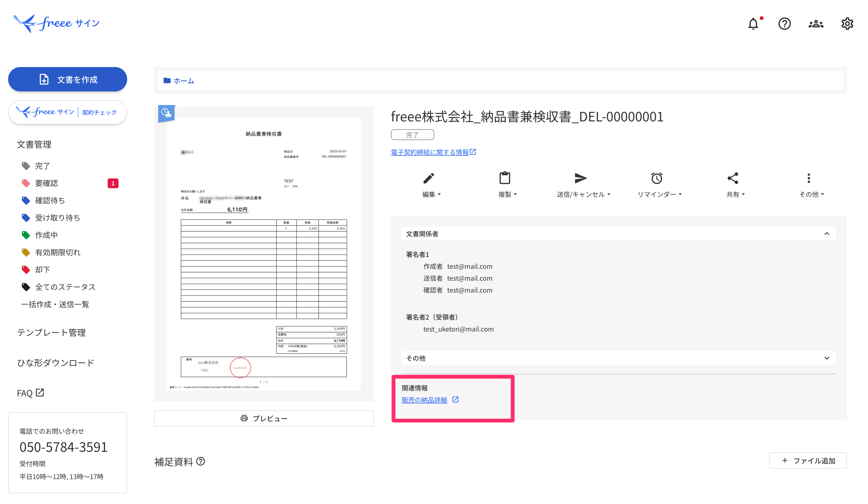Click the green tag icon beside 作成中

click(x=26, y=235)
